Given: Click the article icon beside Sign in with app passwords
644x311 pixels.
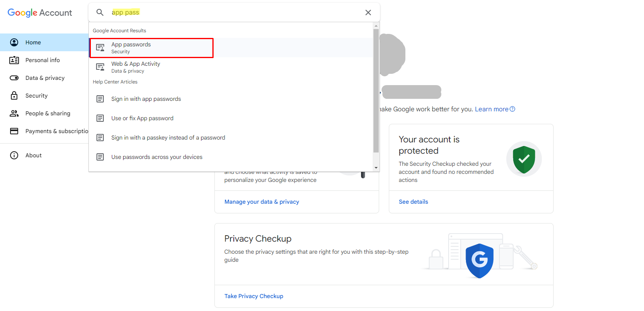Looking at the screenshot, I should pyautogui.click(x=100, y=99).
